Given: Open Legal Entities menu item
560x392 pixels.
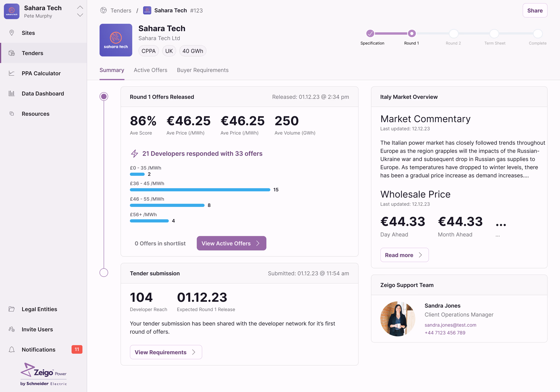Looking at the screenshot, I should 43,309.
